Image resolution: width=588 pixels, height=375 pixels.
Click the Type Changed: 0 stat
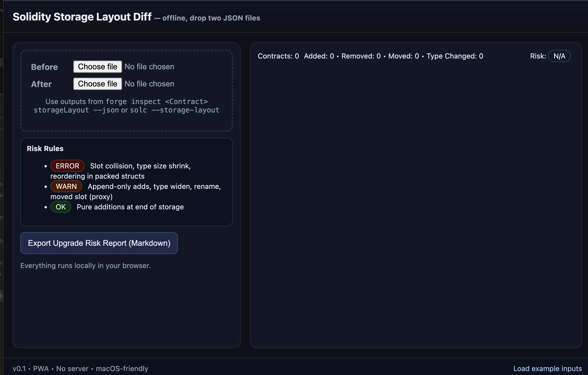click(x=455, y=56)
